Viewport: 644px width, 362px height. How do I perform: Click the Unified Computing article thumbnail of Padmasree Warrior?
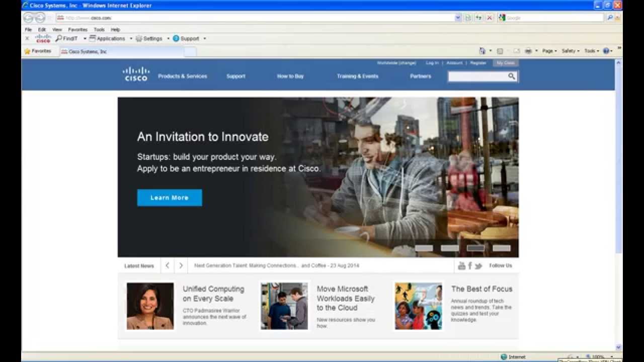(150, 306)
